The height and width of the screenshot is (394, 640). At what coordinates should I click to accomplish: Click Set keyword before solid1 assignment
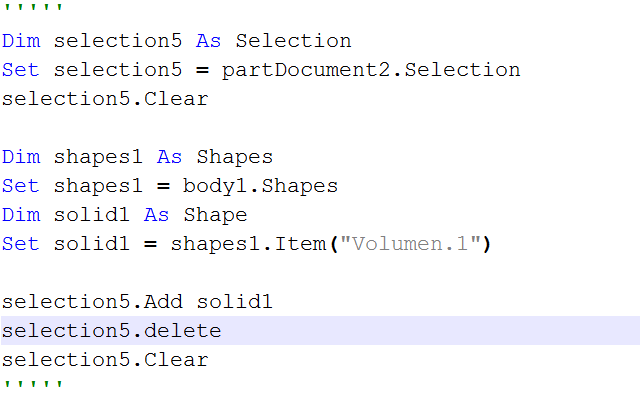(x=20, y=244)
